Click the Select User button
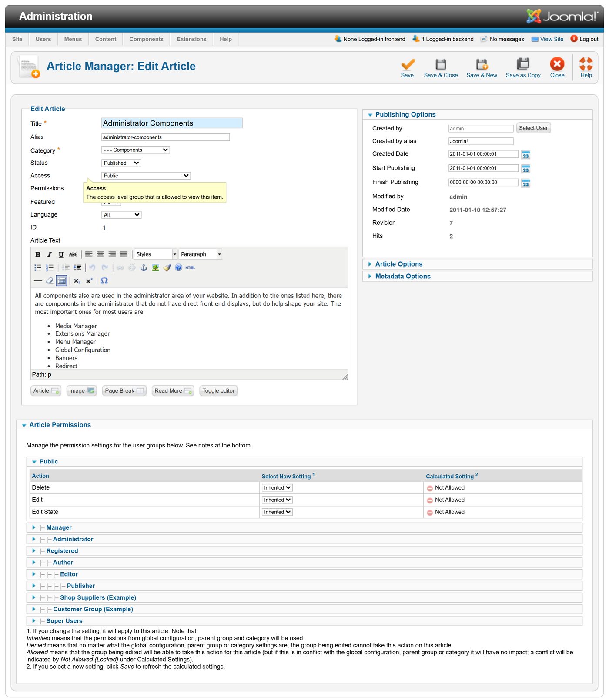This screenshot has height=700, width=609. [x=533, y=128]
